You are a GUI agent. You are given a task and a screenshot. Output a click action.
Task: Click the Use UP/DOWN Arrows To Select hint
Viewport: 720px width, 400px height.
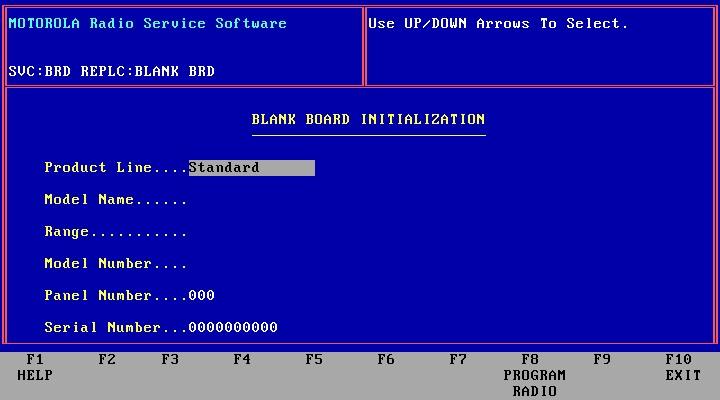pos(498,23)
